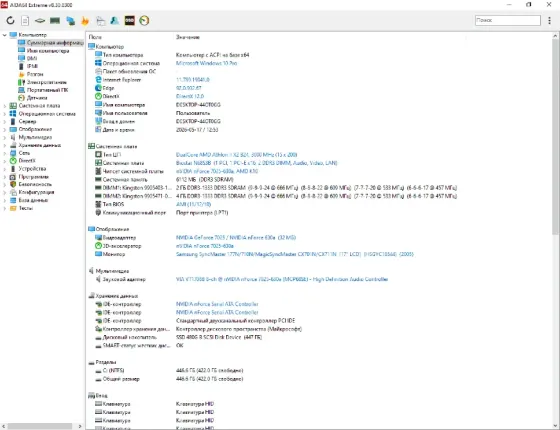The image size is (560, 430).
Task: Open the AMI BIOS type link
Action: tap(193, 205)
